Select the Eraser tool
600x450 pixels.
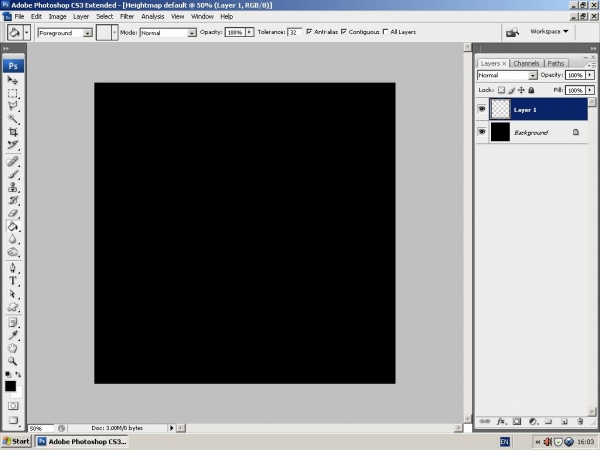click(x=13, y=214)
